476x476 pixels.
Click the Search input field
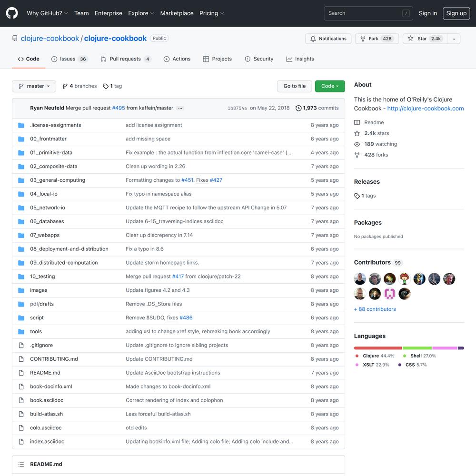[368, 13]
